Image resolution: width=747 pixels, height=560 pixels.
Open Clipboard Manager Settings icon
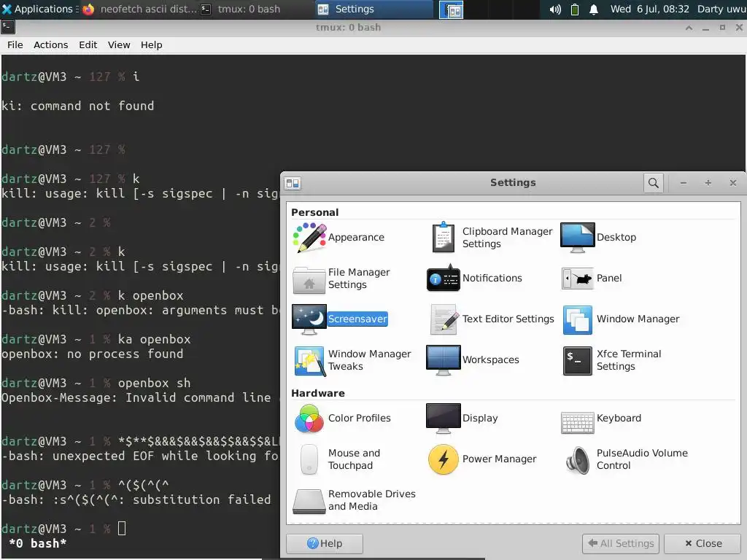444,237
